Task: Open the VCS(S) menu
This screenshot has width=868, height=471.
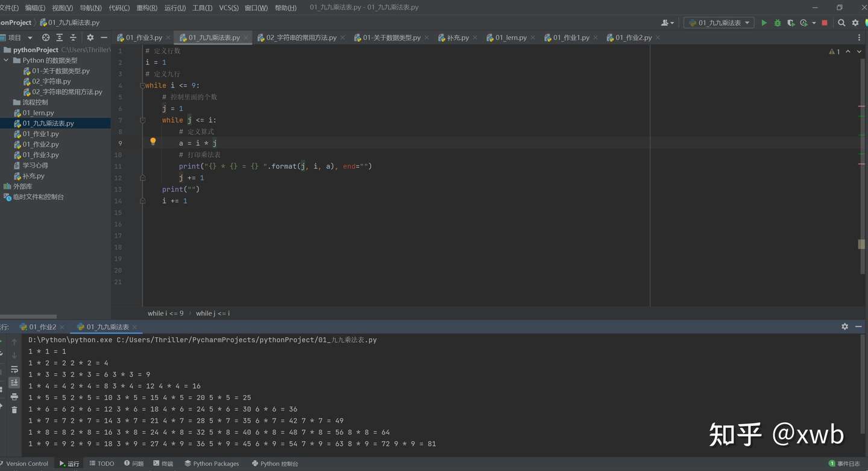Action: pos(228,8)
